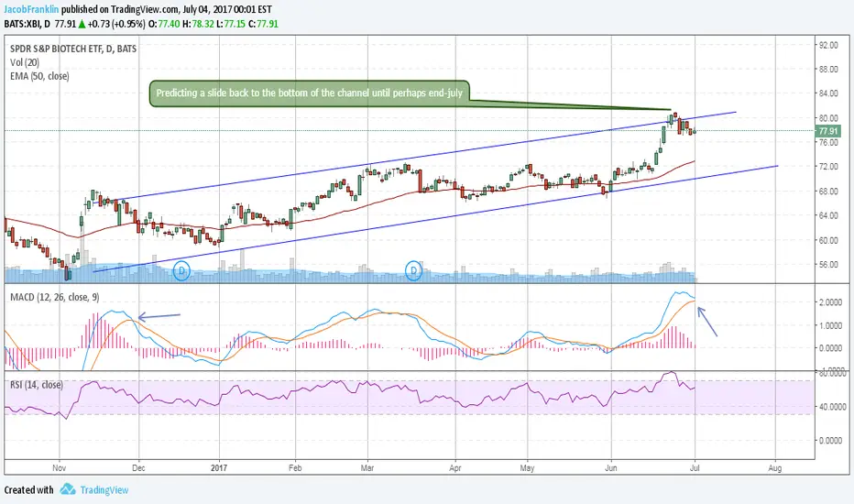
Task: Click the Apr label on time axis
Action: pos(455,468)
